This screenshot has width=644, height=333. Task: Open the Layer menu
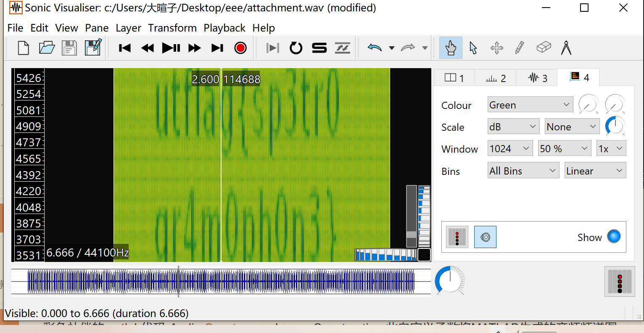[128, 28]
